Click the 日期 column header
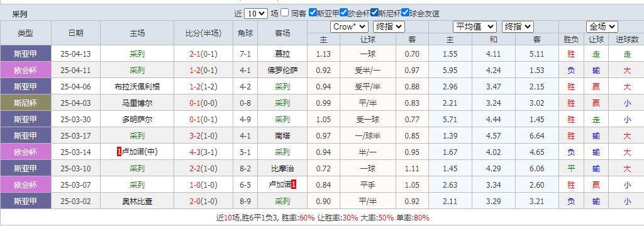 click(75, 33)
